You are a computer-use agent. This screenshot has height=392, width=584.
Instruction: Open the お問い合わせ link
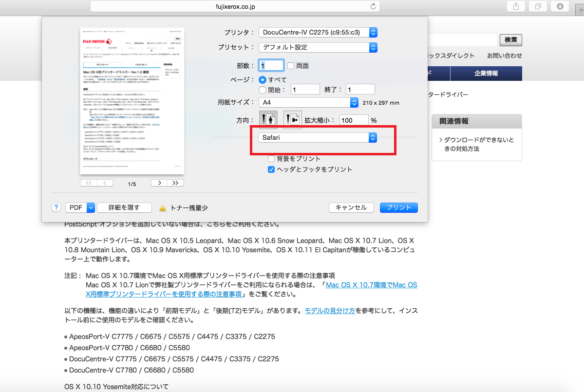pos(504,56)
